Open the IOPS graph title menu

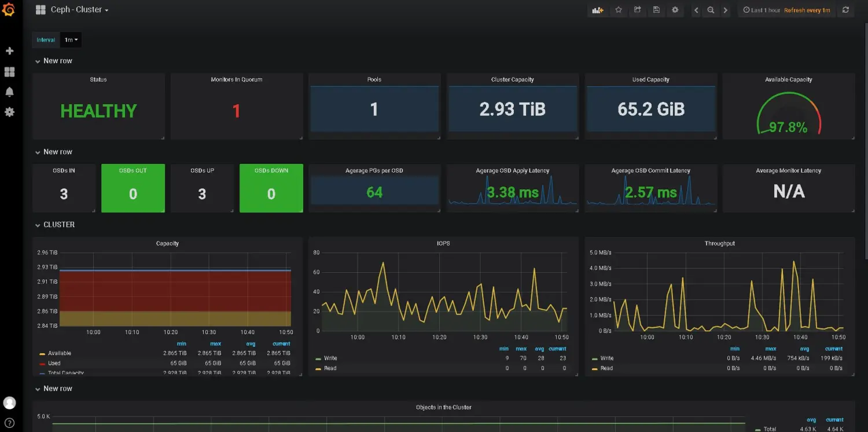[x=444, y=243]
